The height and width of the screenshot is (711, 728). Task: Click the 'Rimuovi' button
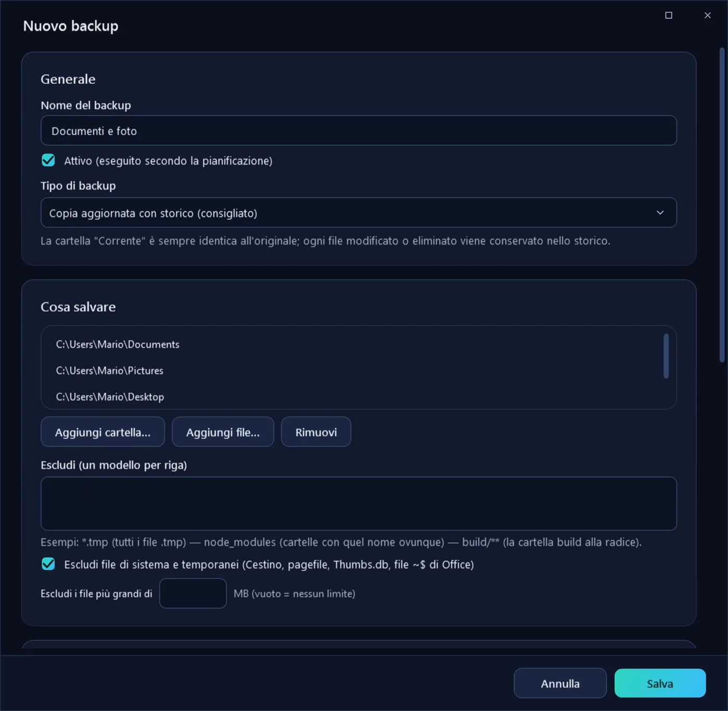tap(316, 432)
